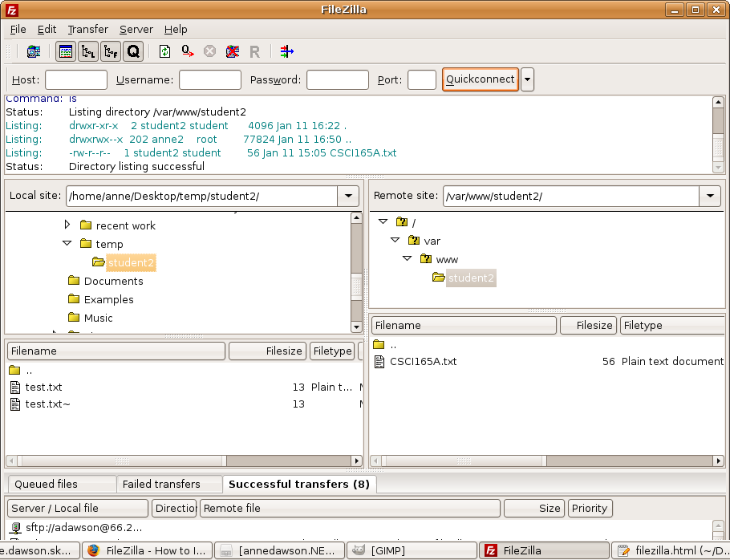This screenshot has width=730, height=560.
Task: Focus the Password input field
Action: pos(338,79)
